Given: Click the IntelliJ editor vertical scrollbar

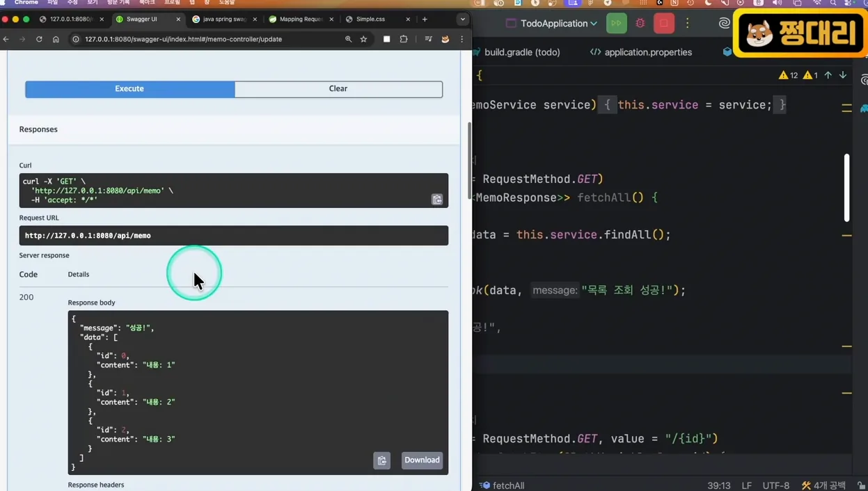Looking at the screenshot, I should click(x=846, y=188).
